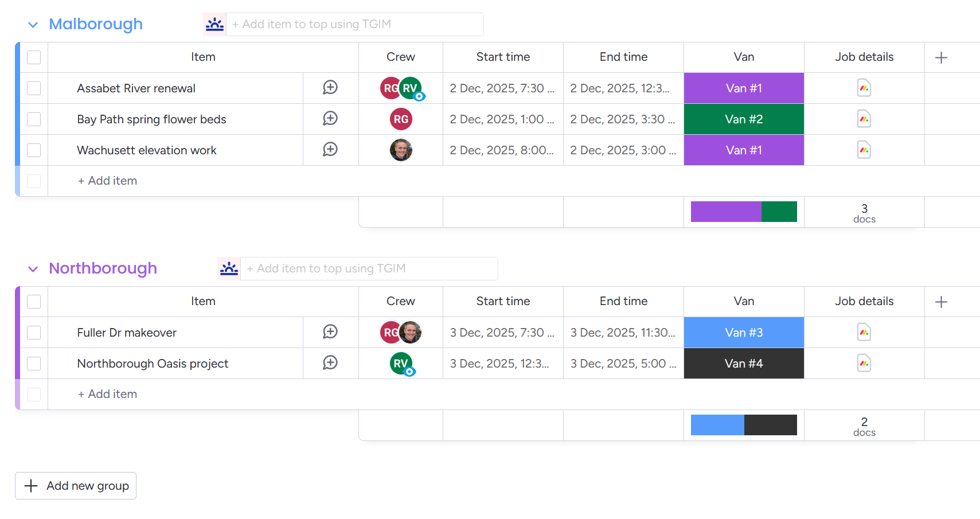Screen dimensions: 980x519
Task: Collapse the Northborough group
Action: pos(33,269)
